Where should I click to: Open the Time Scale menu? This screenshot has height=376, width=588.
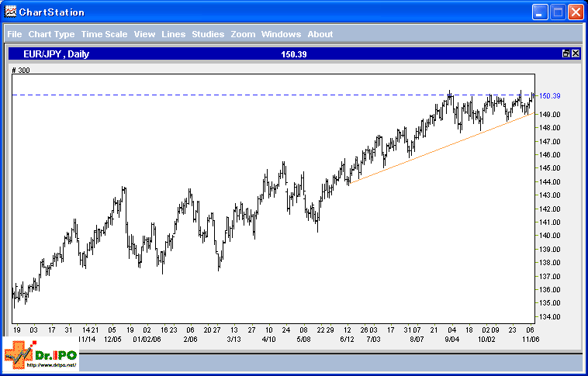click(104, 34)
